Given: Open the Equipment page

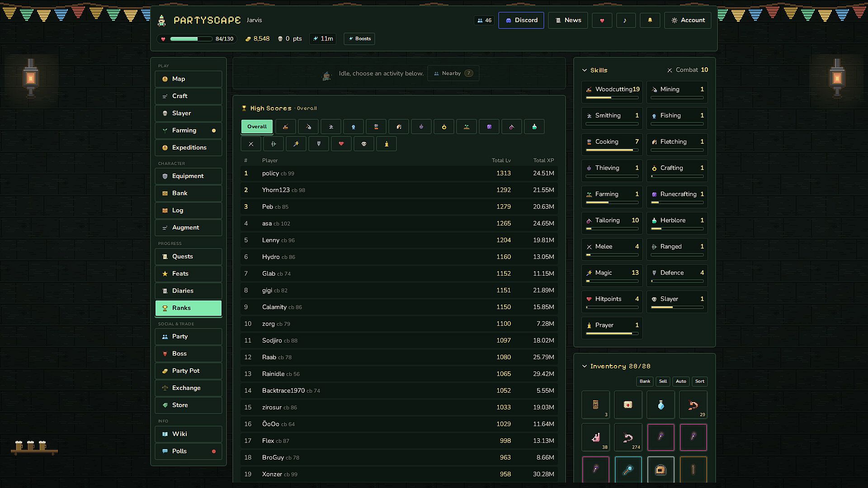Looking at the screenshot, I should pos(189,176).
